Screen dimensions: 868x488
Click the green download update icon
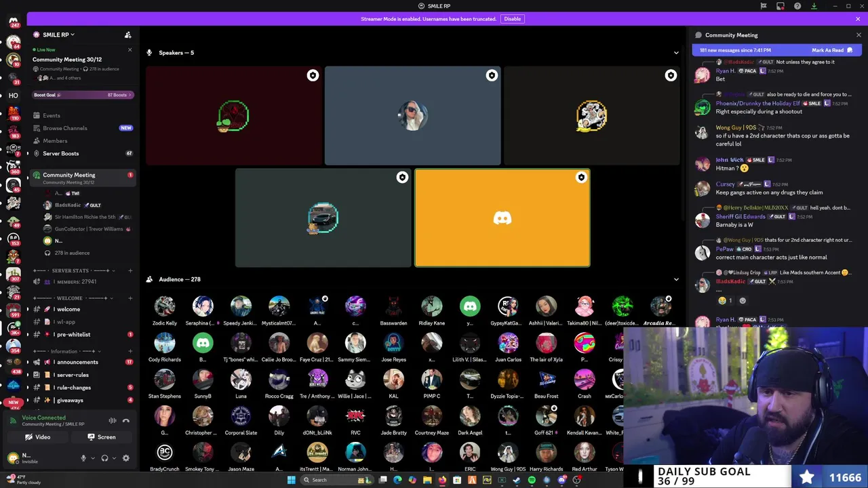(x=814, y=6)
